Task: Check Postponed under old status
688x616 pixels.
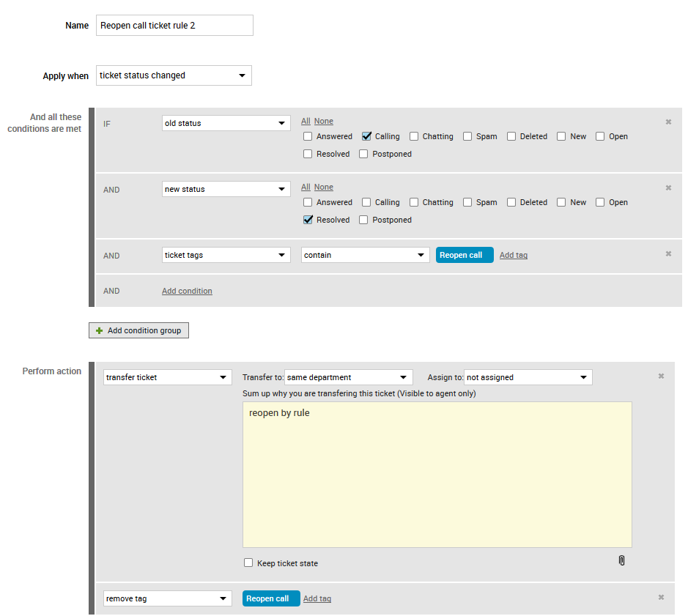Action: click(364, 154)
